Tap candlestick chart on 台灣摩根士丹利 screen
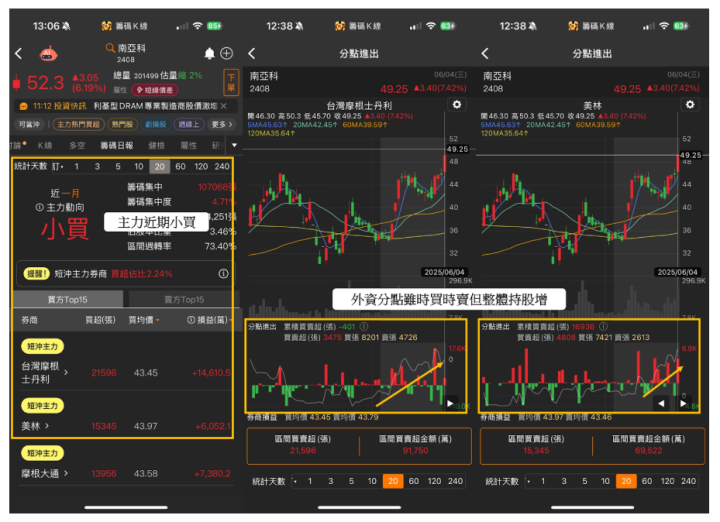Image resolution: width=720 pixels, height=522 pixels. point(347,207)
